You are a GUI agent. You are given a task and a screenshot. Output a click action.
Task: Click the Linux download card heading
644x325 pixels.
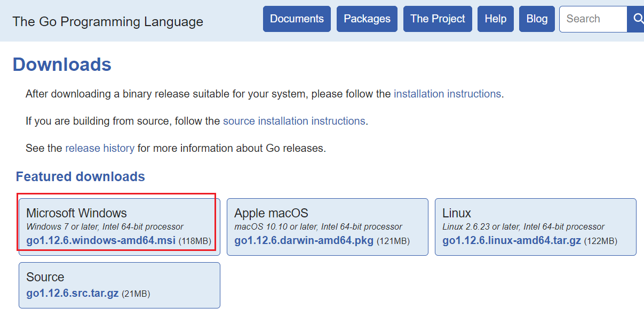coord(457,213)
